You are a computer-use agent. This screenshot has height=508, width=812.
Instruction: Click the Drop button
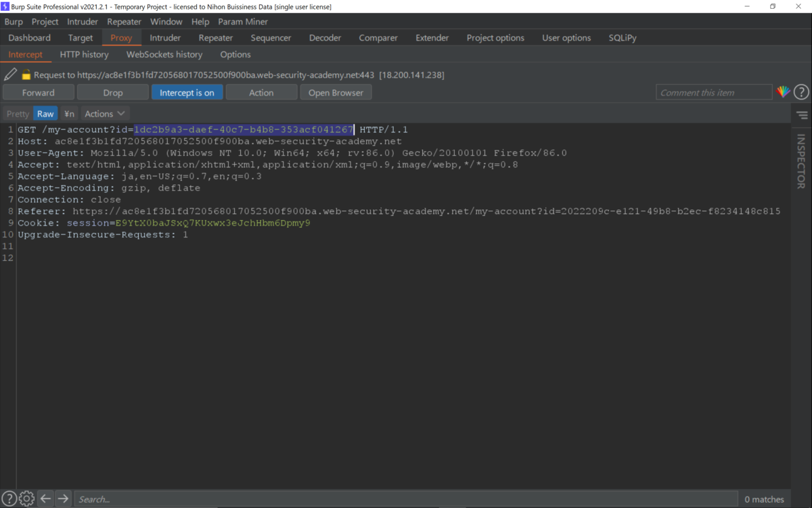click(113, 92)
